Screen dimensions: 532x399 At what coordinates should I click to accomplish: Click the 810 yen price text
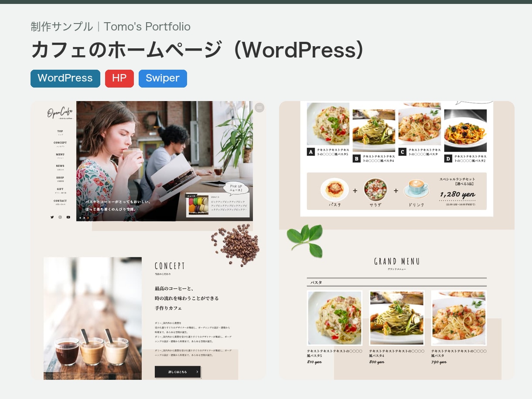[x=314, y=362]
